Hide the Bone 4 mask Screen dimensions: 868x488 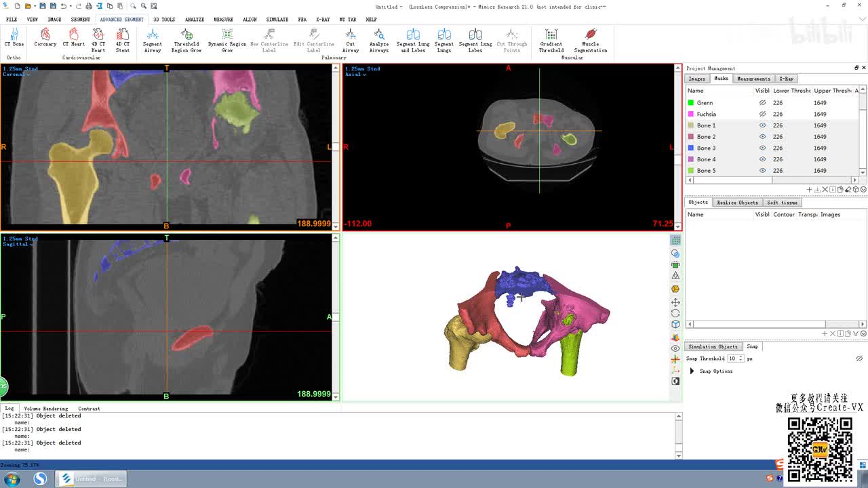pos(762,159)
